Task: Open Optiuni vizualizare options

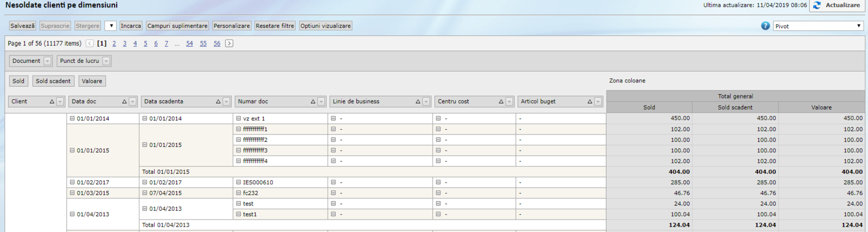Action: point(325,26)
